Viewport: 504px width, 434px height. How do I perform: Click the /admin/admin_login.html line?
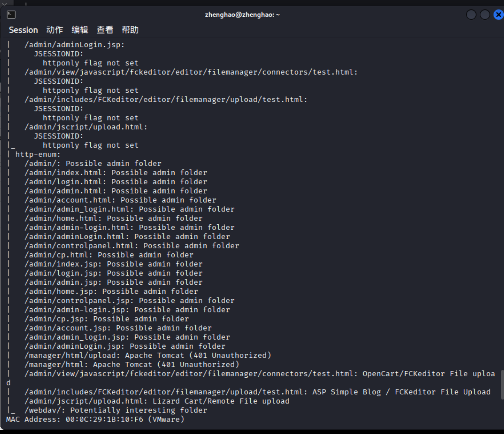coord(129,209)
